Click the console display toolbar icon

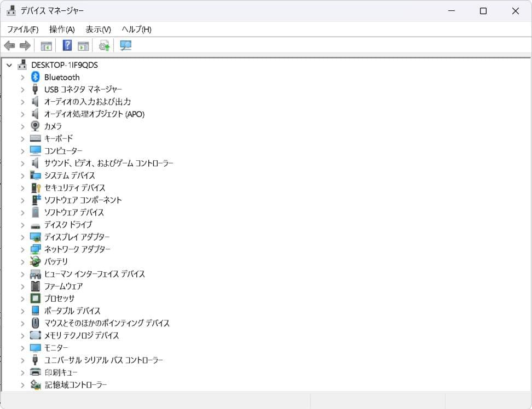(84, 45)
